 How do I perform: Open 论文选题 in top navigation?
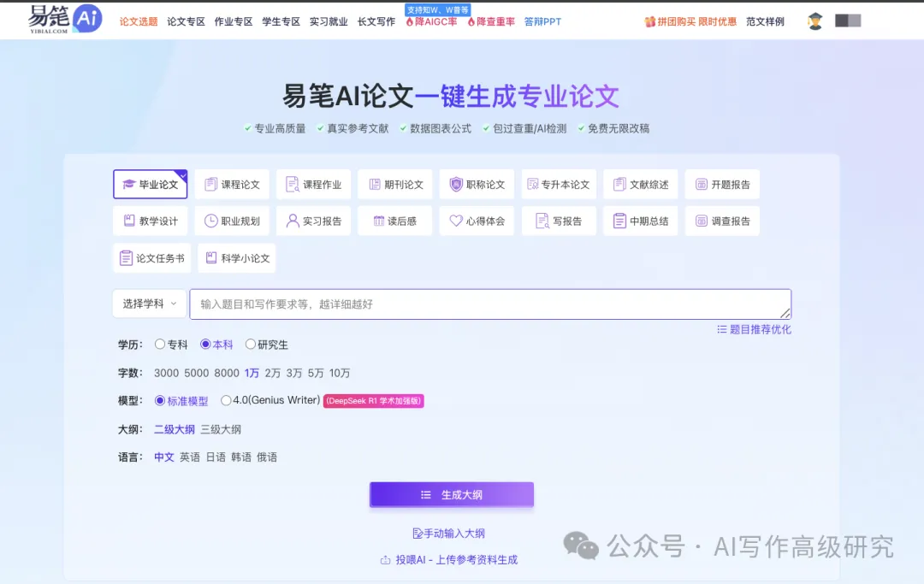(139, 21)
